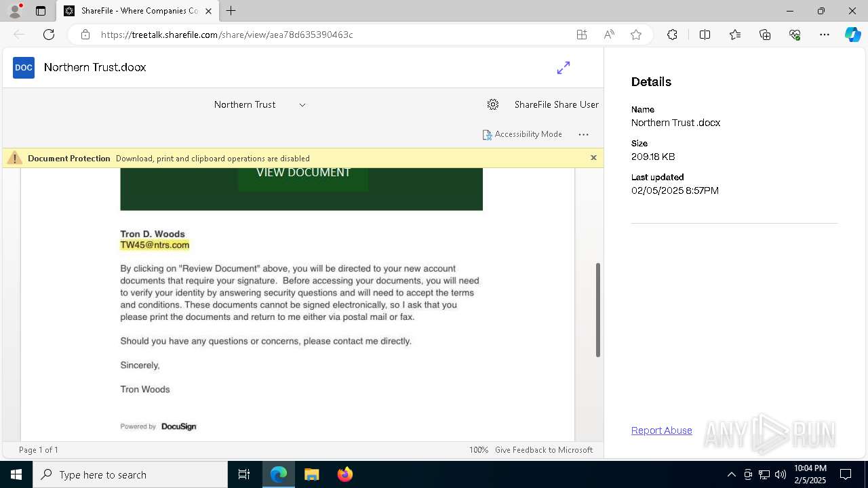Open Give Feedback to Microsoft
Viewport: 868px width, 488px height.
544,450
